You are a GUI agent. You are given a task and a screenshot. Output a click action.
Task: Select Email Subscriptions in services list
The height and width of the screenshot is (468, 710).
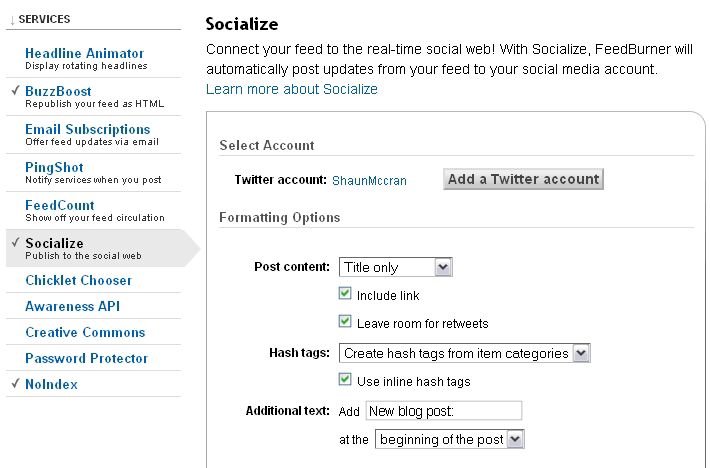pyautogui.click(x=87, y=129)
